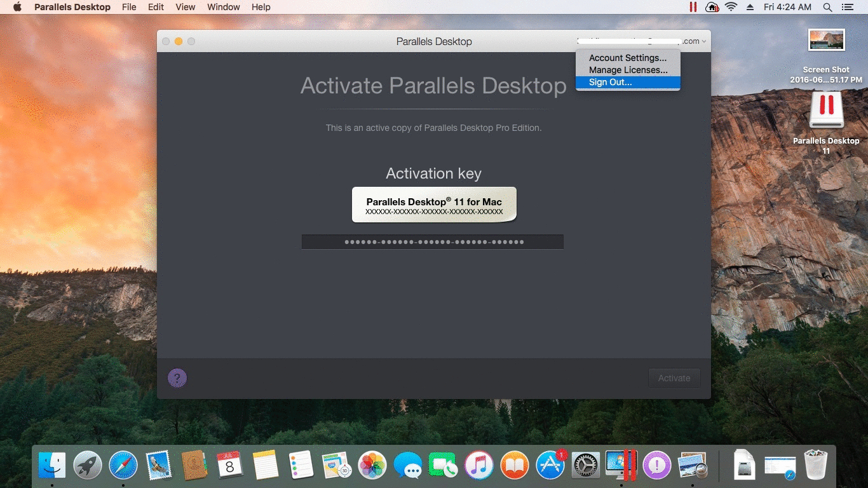Open the Help menu in the menu bar

(x=261, y=7)
